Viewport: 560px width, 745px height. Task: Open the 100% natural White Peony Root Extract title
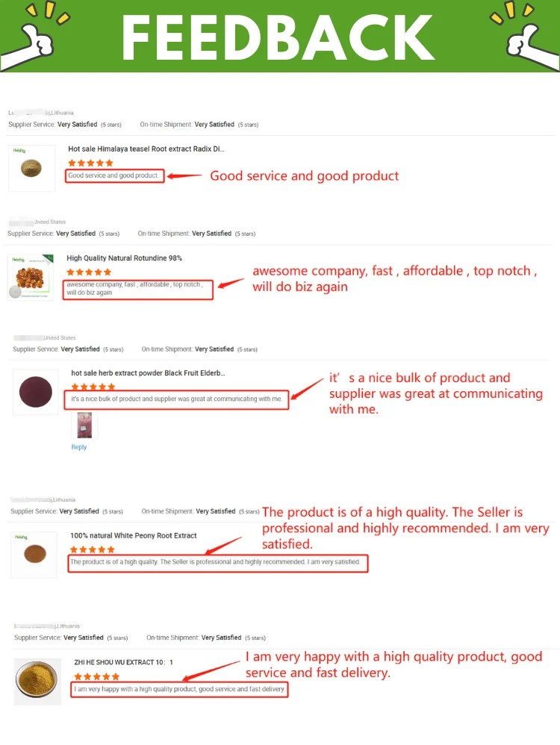[134, 535]
